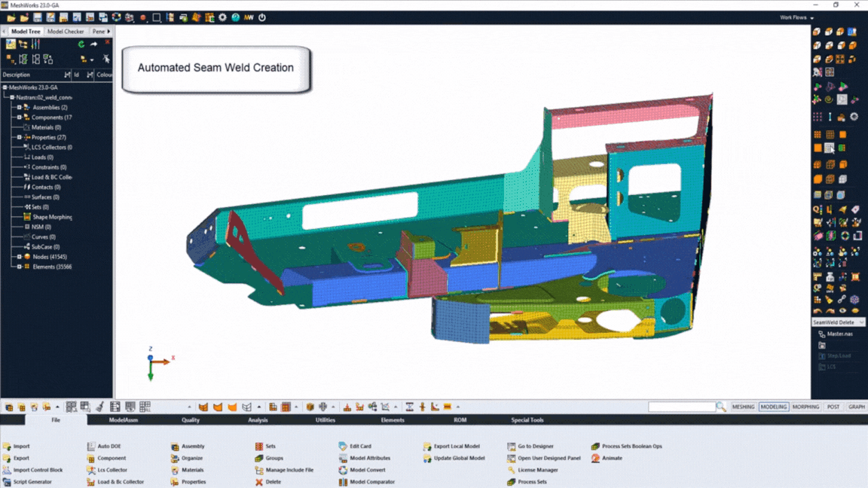Expand the Components tree node
868x488 pixels.
point(20,117)
